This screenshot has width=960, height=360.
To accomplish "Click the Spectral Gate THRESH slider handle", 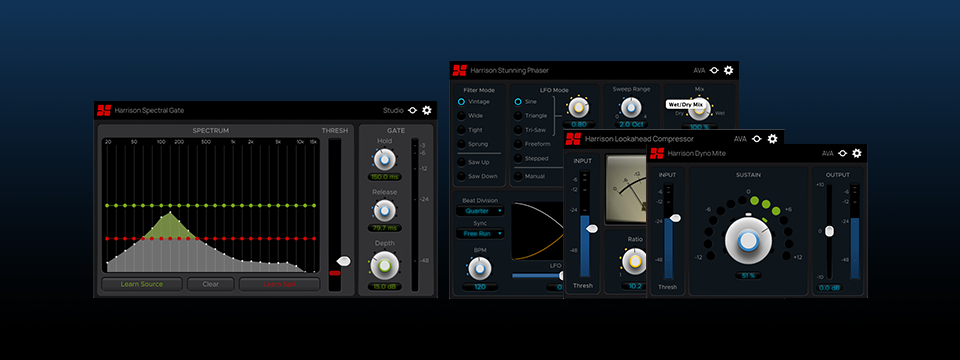I will coord(343,261).
